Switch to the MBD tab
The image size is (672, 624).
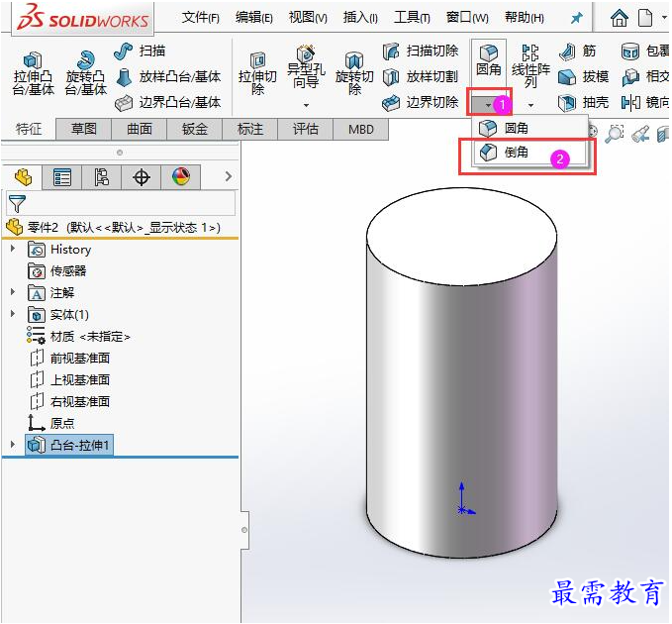click(361, 129)
